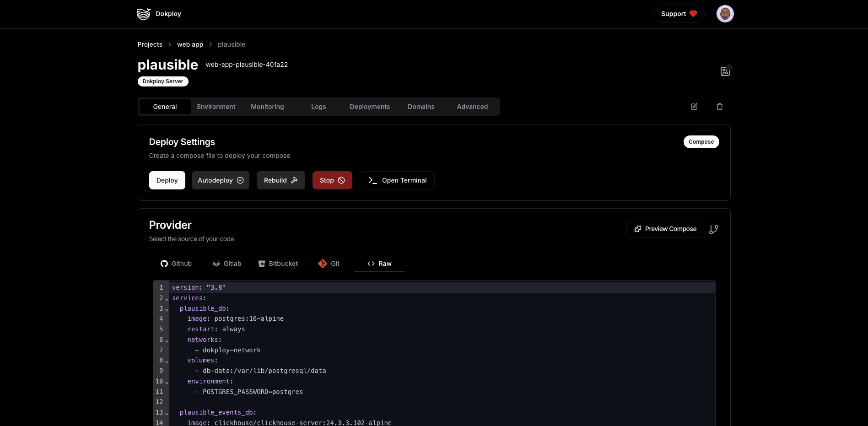Image resolution: width=868 pixels, height=426 pixels.
Task: Click the Compose badge
Action: 701,142
